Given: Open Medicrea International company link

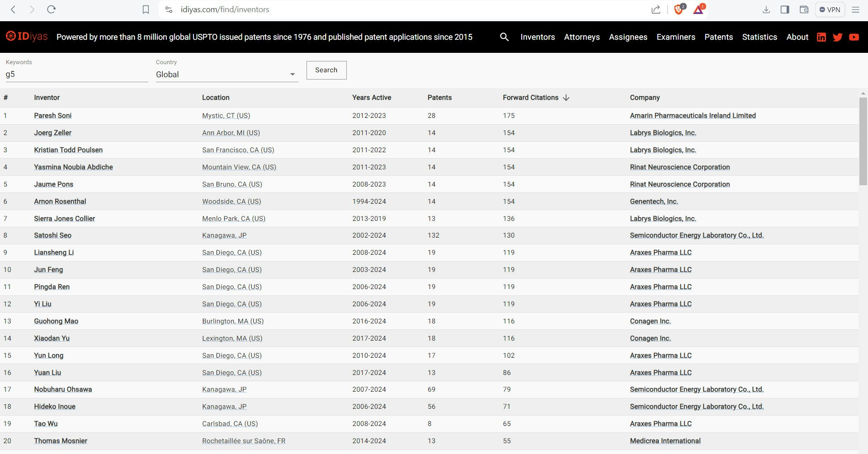Looking at the screenshot, I should 665,441.
